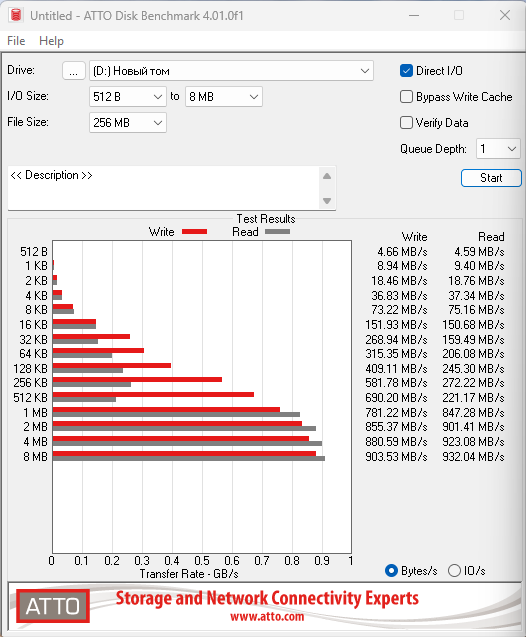Start the benchmark test

491,178
